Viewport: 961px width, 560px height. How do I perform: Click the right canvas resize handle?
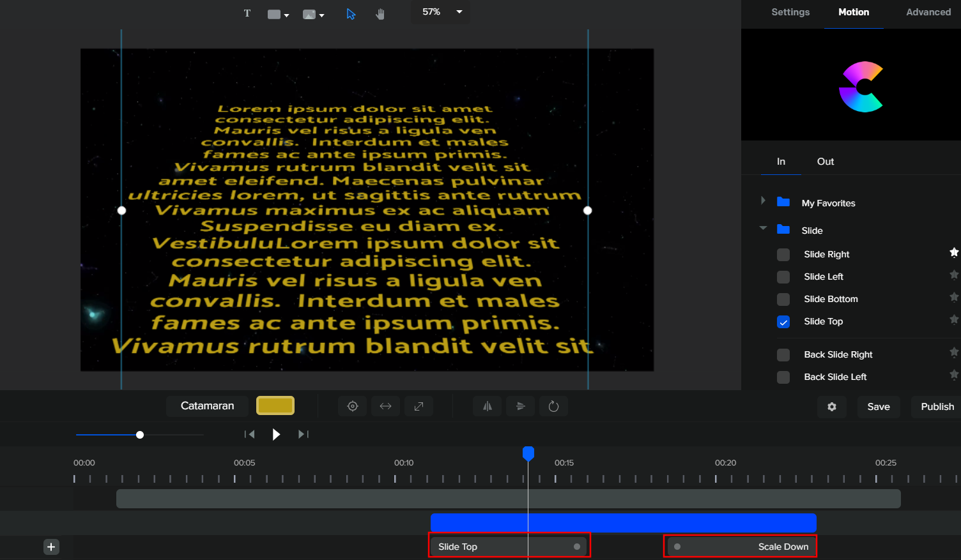588,210
